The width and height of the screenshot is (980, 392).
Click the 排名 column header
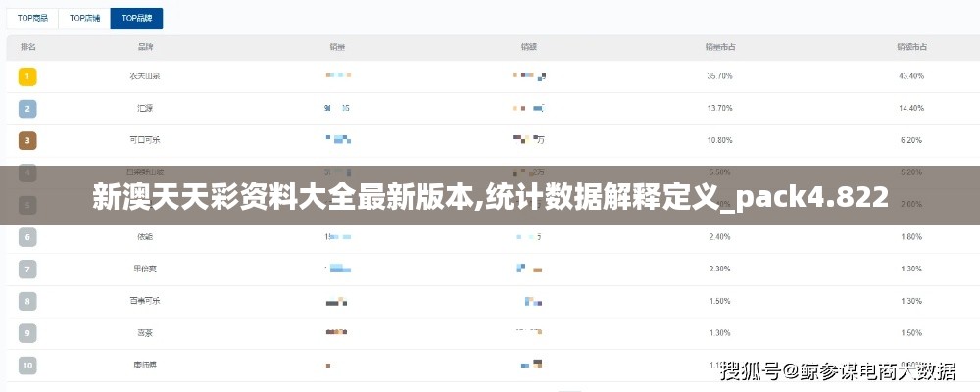pyautogui.click(x=27, y=47)
